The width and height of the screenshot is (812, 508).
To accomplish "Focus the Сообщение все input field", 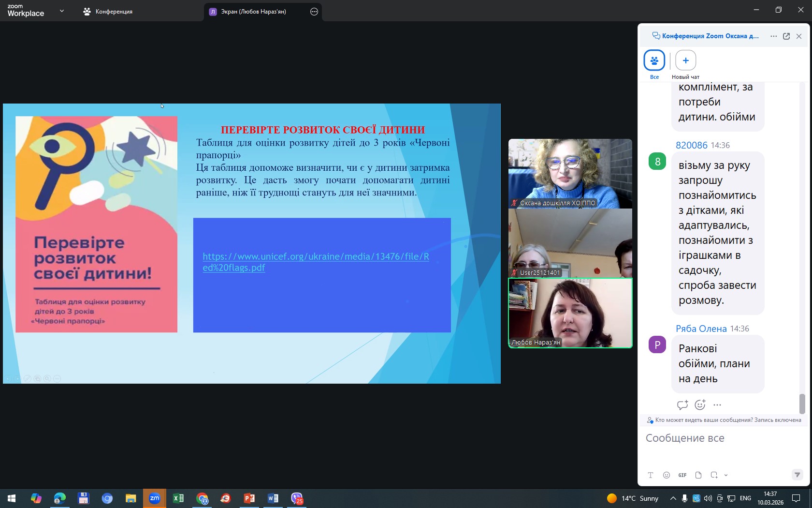I will click(724, 438).
